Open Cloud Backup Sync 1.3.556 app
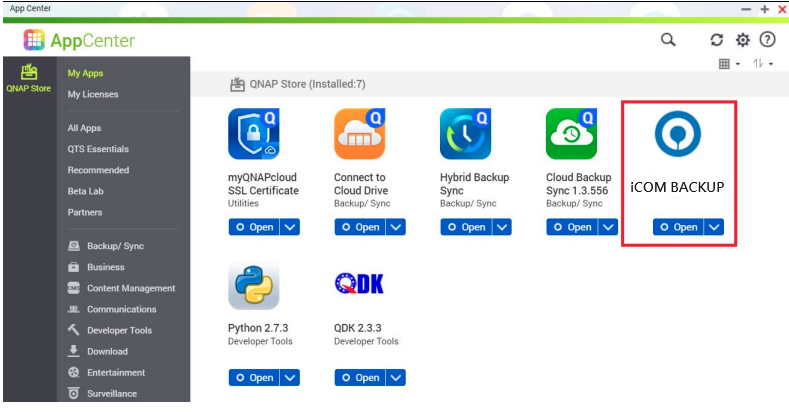This screenshot has height=412, width=789. 573,227
